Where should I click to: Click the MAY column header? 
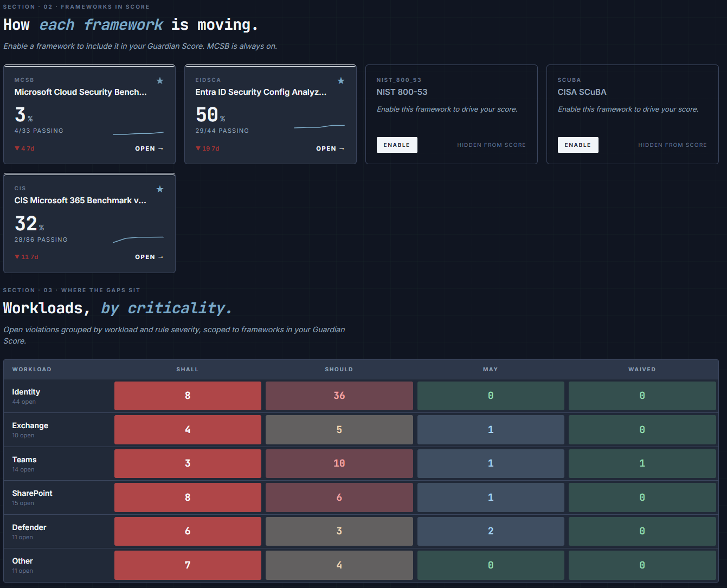coord(491,369)
